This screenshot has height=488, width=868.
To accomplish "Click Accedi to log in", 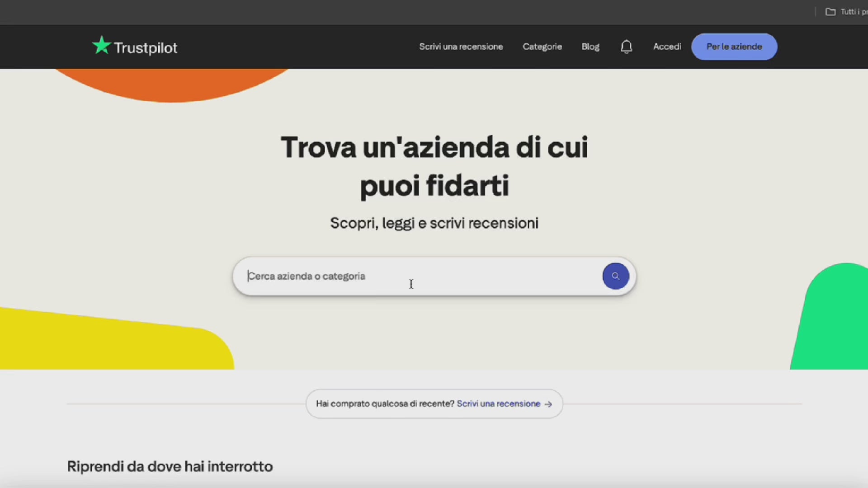I will click(x=667, y=47).
